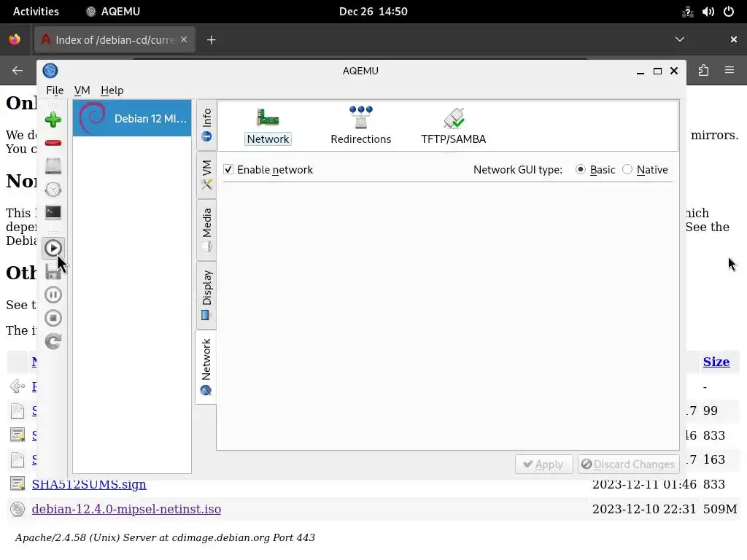Select the Network card icon section
This screenshot has width=747, height=560.
click(x=268, y=125)
